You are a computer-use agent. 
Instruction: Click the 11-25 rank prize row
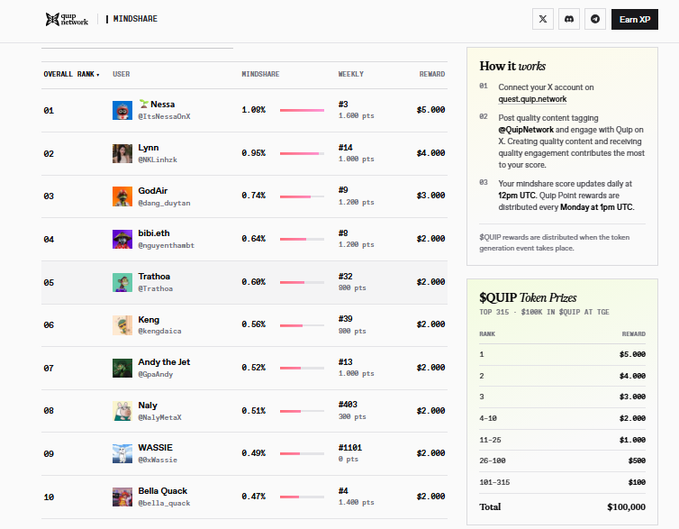tap(562, 440)
